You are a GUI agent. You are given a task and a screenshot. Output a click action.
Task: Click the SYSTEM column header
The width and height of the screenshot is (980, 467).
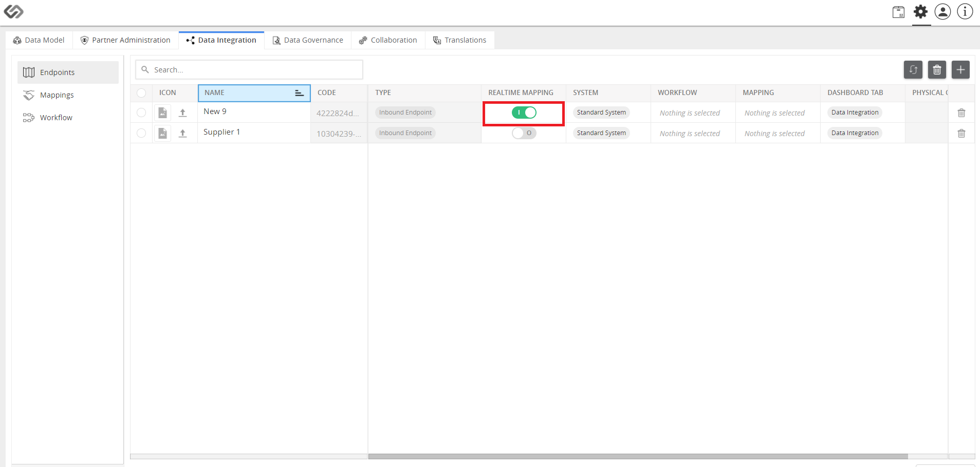(x=608, y=93)
